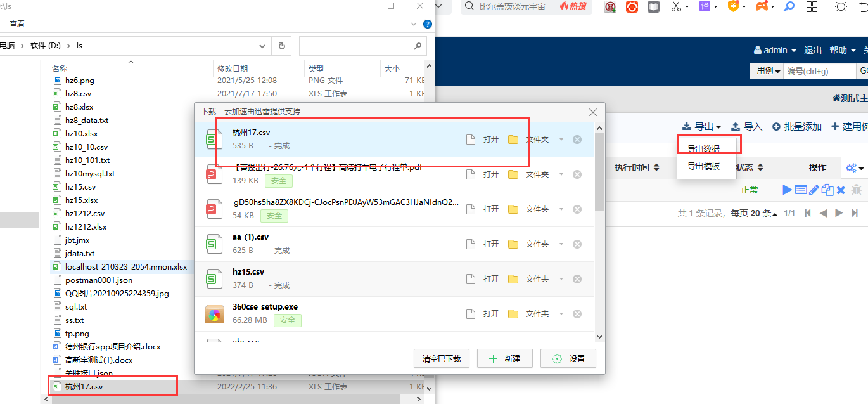This screenshot has width=868, height=404.
Task: Expand the 导出 export dropdown
Action: 701,127
